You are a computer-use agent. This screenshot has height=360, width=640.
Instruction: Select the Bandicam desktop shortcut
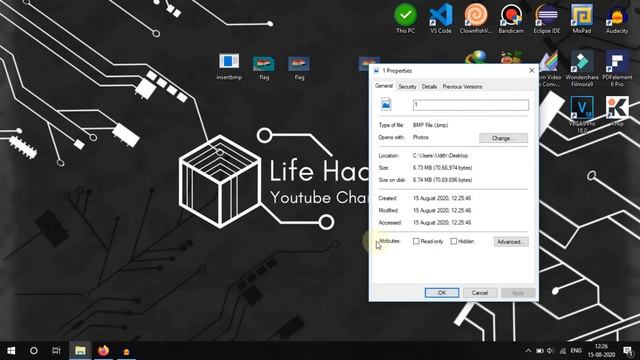(x=511, y=18)
